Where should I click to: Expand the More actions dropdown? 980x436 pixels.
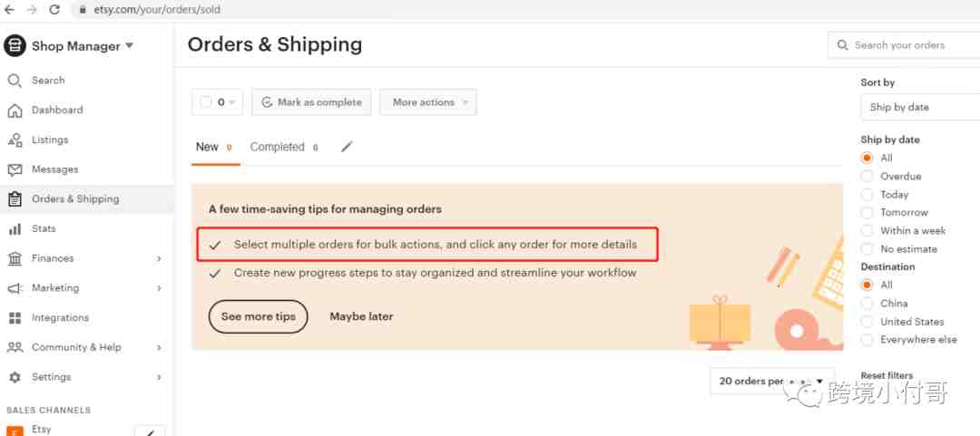coord(428,102)
